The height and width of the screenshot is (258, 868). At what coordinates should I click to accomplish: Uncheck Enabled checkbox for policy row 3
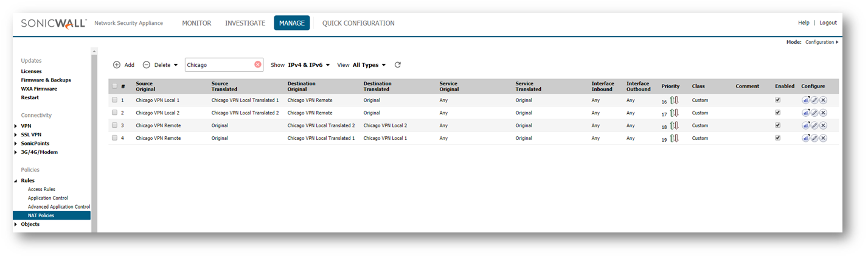[778, 125]
